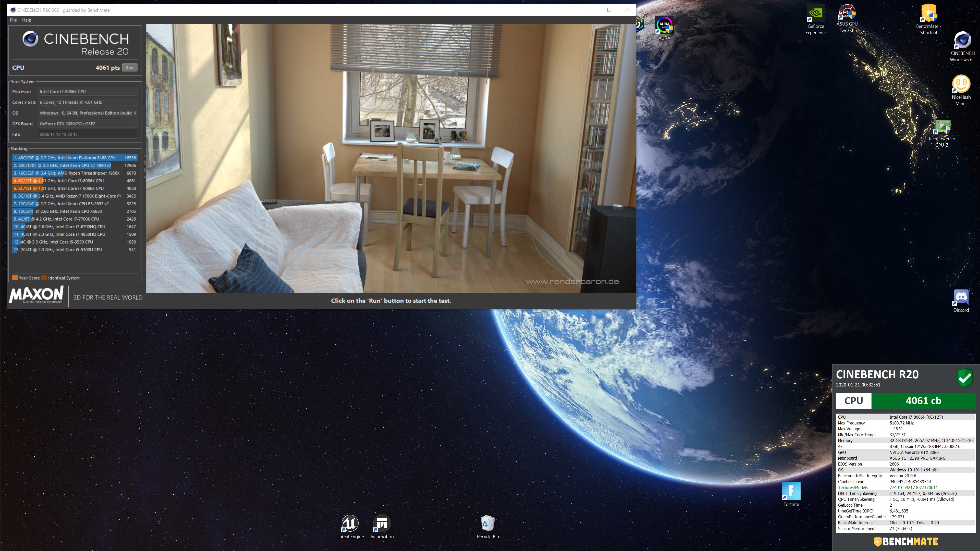Click the green 4061 cb score bar
Screen dimensions: 980x551
tap(923, 401)
